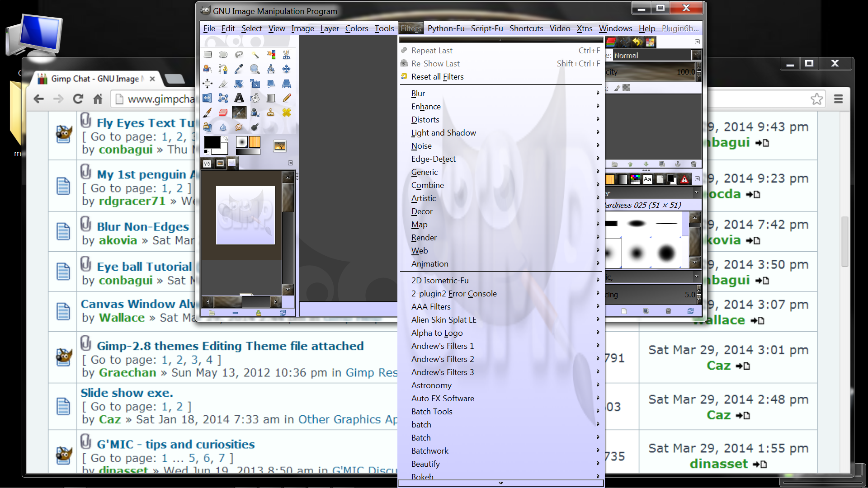Viewport: 868px width, 488px height.
Task: Click the delete layer trash icon
Action: 693,164
